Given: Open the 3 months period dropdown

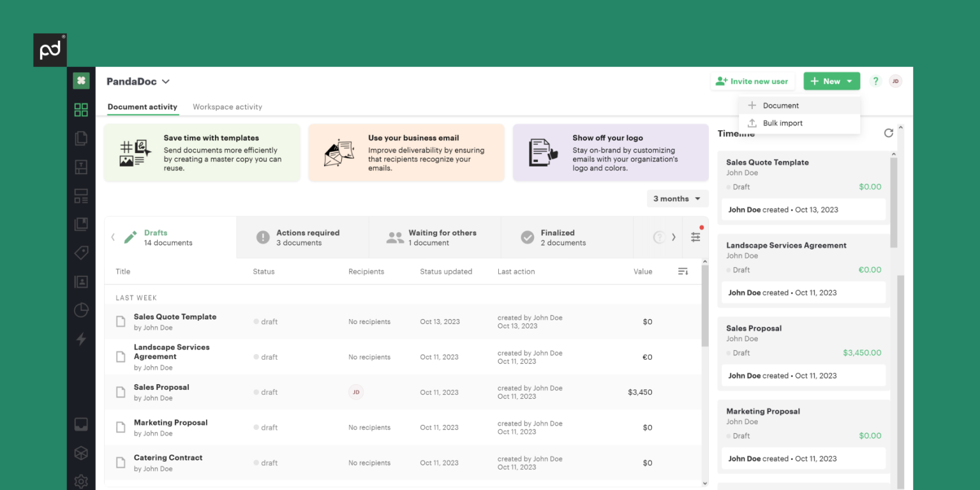Looking at the screenshot, I should point(677,199).
